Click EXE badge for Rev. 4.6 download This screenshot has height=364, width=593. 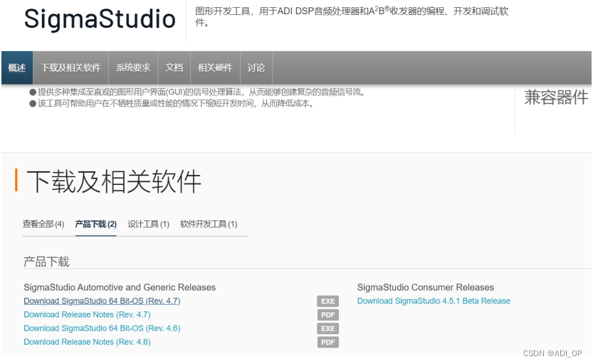pyautogui.click(x=328, y=328)
